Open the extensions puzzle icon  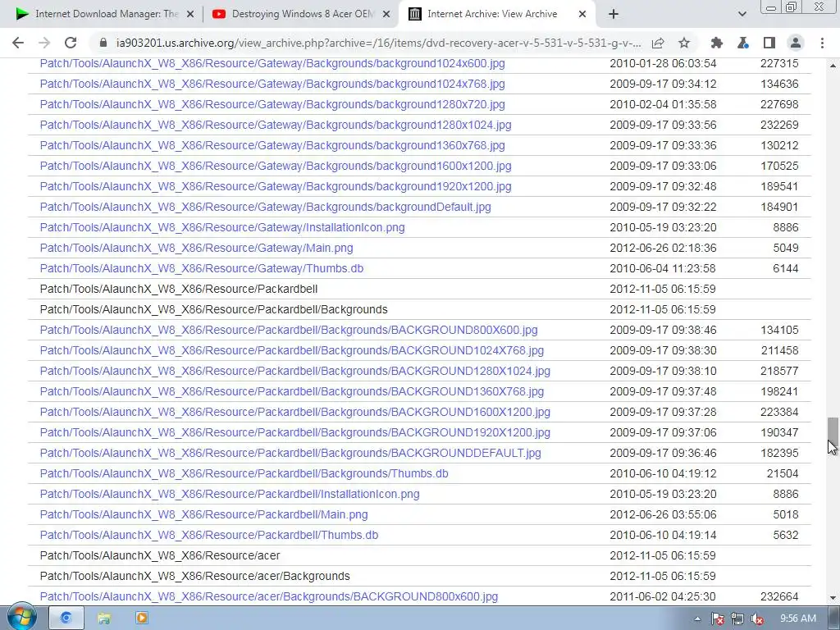717,43
